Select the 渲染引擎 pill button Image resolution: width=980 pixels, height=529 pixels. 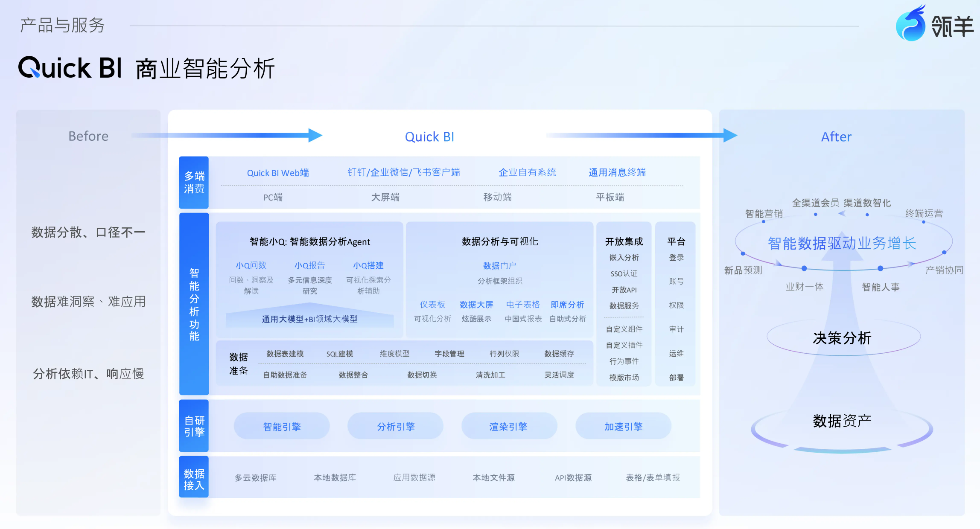509,426
